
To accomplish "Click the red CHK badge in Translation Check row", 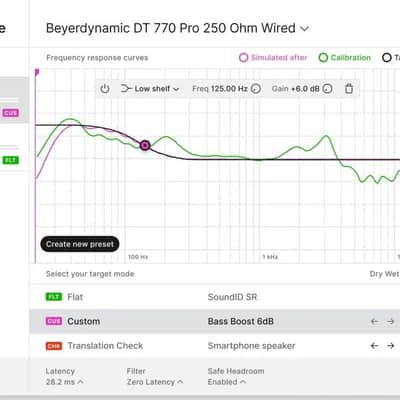I will (x=54, y=346).
